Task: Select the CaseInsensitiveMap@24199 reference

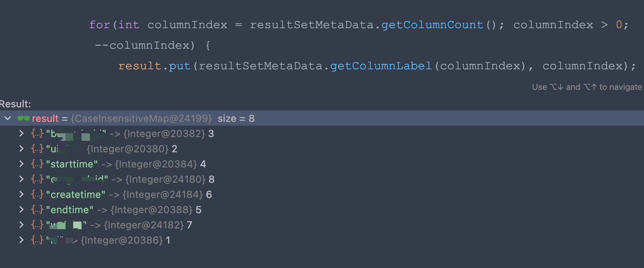Action: [142, 118]
